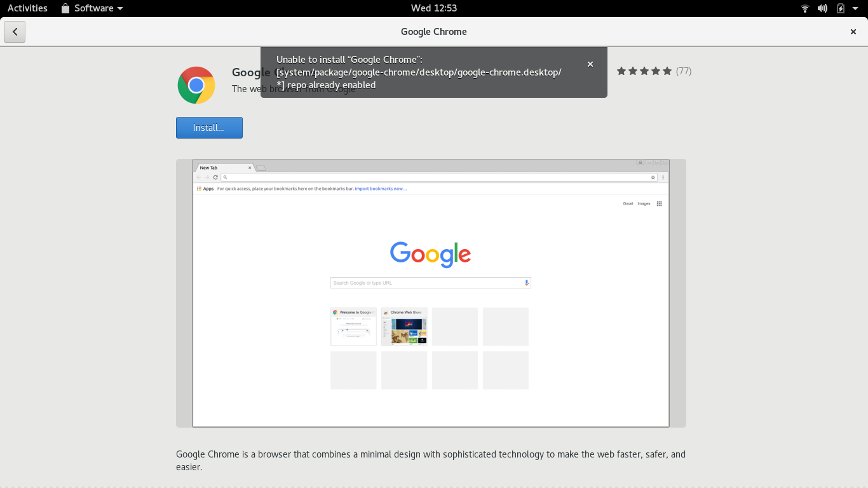Click the volume speaker icon
This screenshot has width=868, height=488.
(822, 8)
